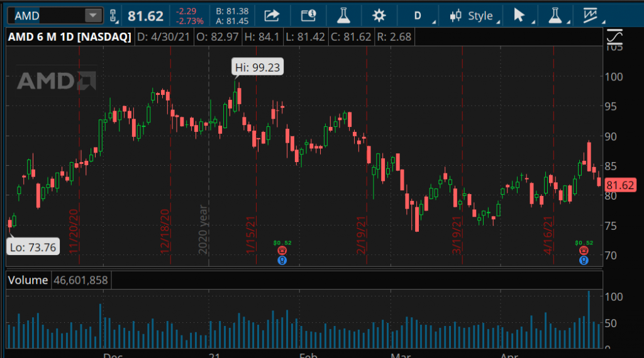Click the O: 82.97 open value
This screenshot has height=358, width=644.
pyautogui.click(x=217, y=37)
